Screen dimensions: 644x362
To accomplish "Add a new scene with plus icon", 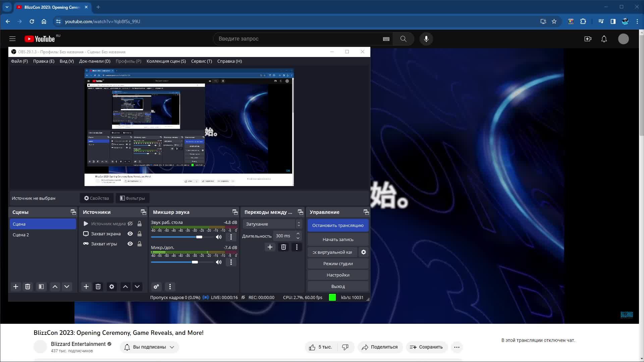I will [16, 287].
